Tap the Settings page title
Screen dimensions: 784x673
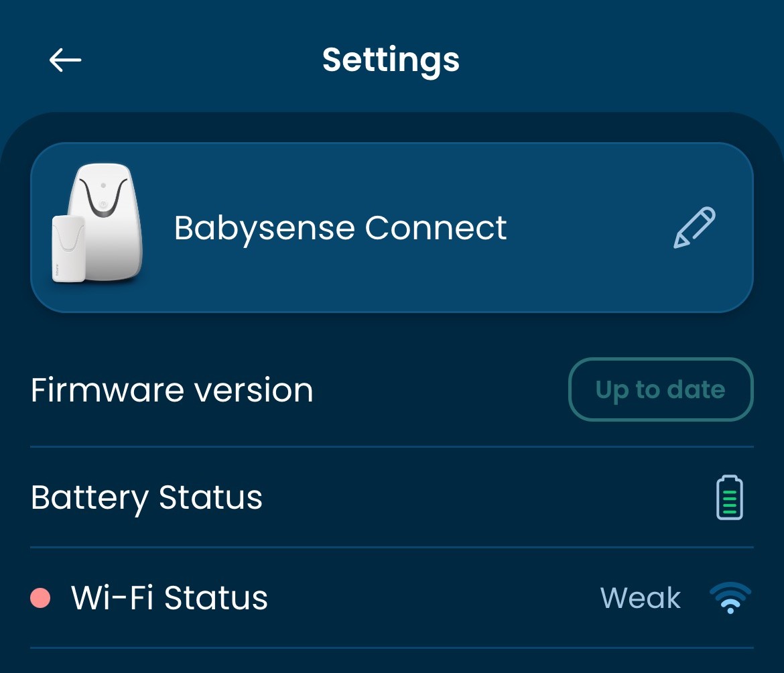[x=391, y=60]
